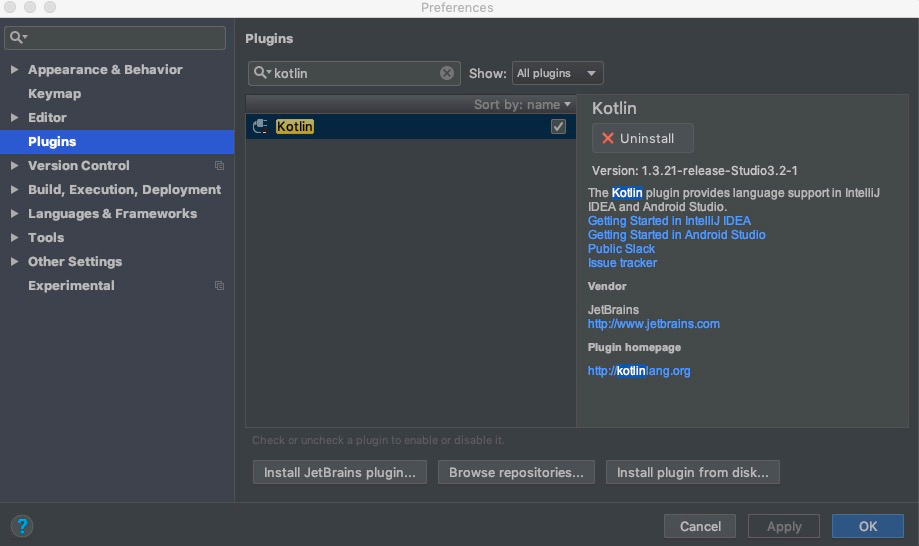919x546 pixels.
Task: Click the Cancel button
Action: pyautogui.click(x=700, y=526)
